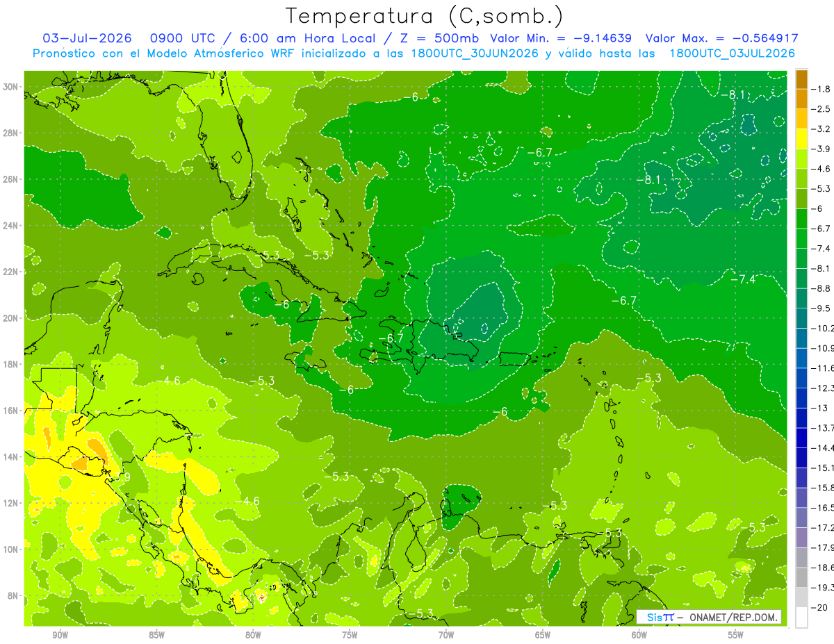The image size is (834, 644).
Task: Click the "-8.8" colorbar tick label
Action: point(821,288)
